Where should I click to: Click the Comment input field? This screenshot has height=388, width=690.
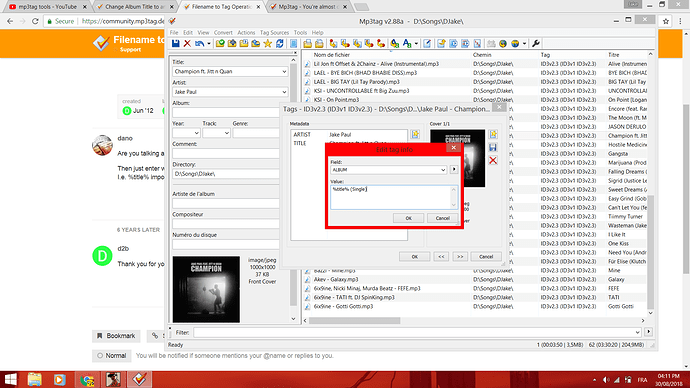[x=226, y=154]
